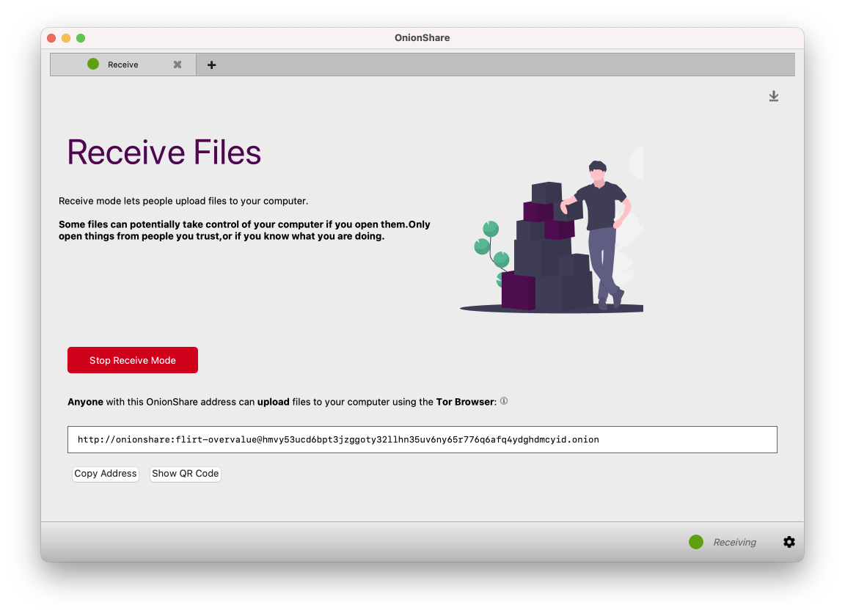
Task: Open a new tab with the plus icon
Action: [211, 65]
